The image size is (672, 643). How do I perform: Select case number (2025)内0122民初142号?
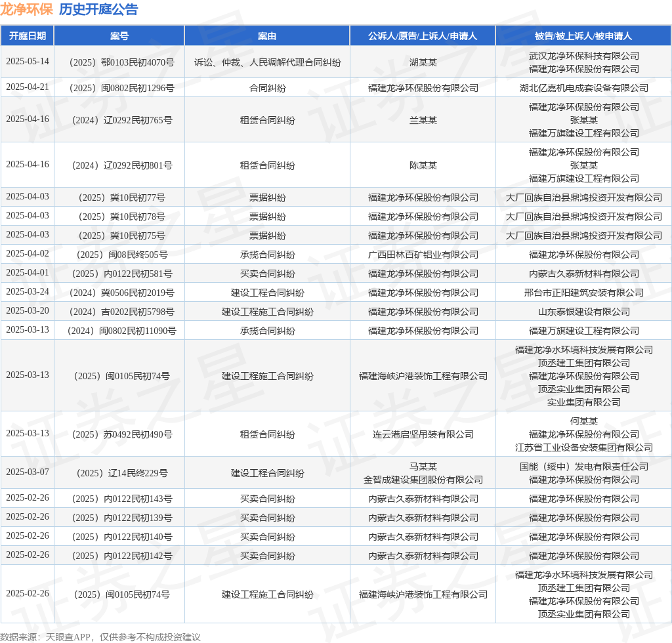(121, 556)
